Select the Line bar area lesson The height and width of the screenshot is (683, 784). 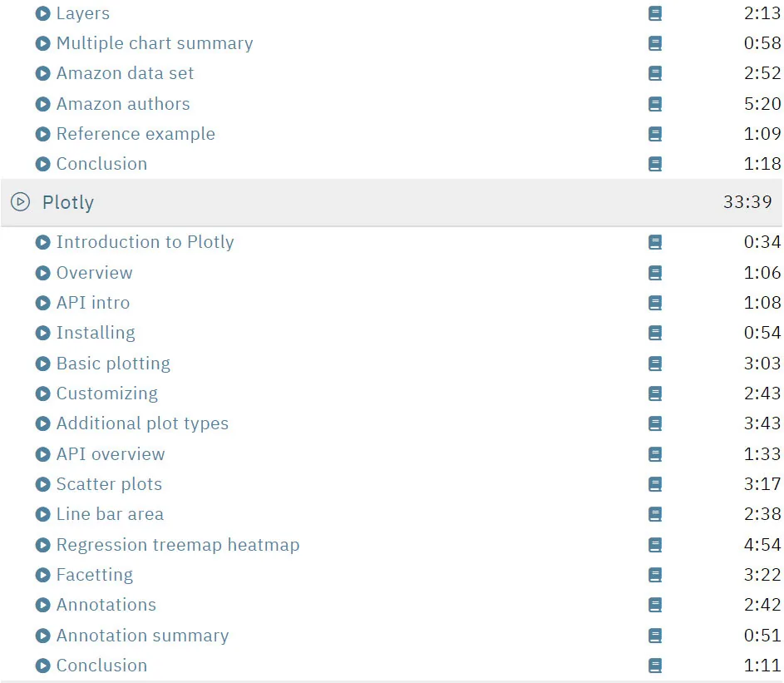(x=110, y=514)
